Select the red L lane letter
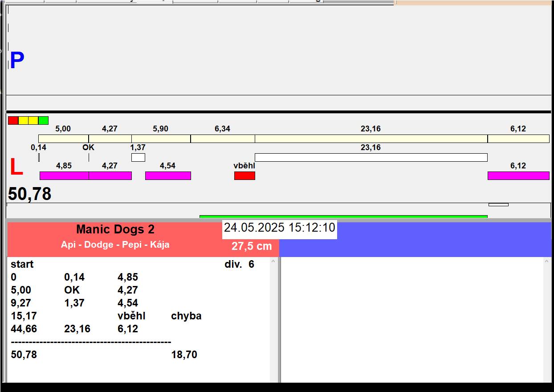554x392 pixels. (x=16, y=167)
